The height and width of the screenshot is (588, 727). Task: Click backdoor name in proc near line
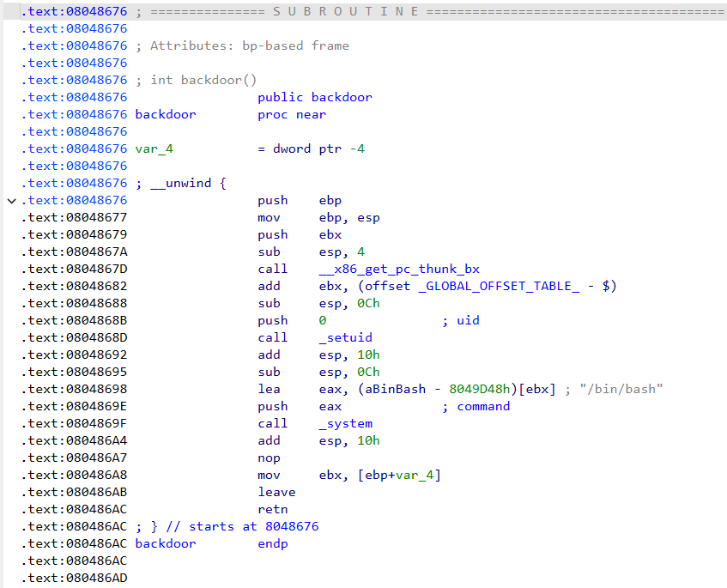click(165, 114)
